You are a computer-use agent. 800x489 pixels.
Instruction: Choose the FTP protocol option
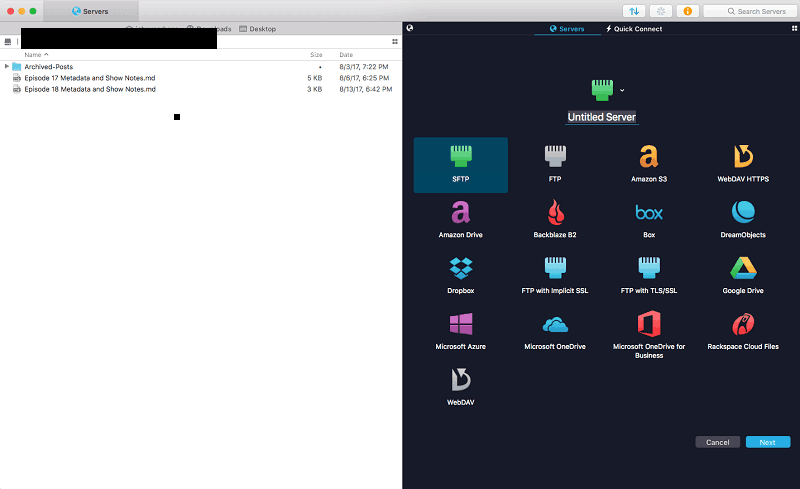555,164
